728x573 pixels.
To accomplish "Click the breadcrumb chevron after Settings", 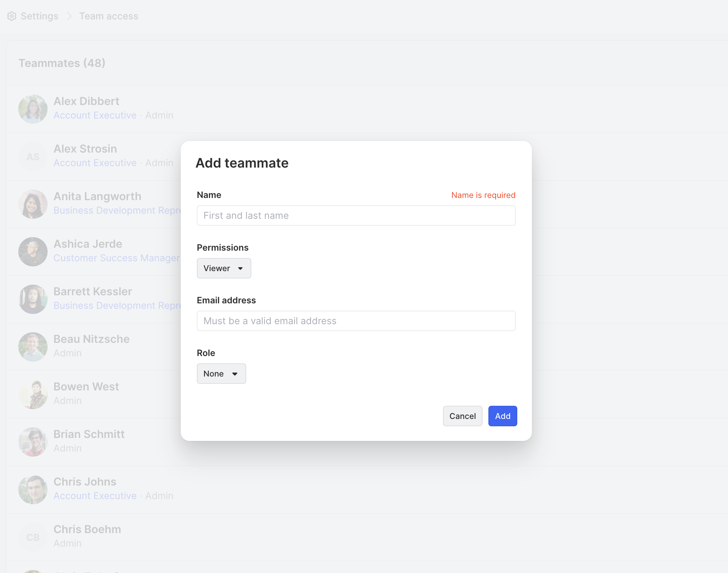I will point(69,16).
